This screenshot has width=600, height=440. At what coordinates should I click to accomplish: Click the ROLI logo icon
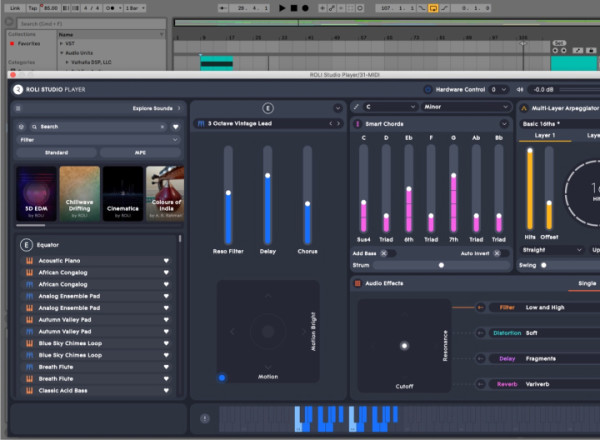point(18,90)
